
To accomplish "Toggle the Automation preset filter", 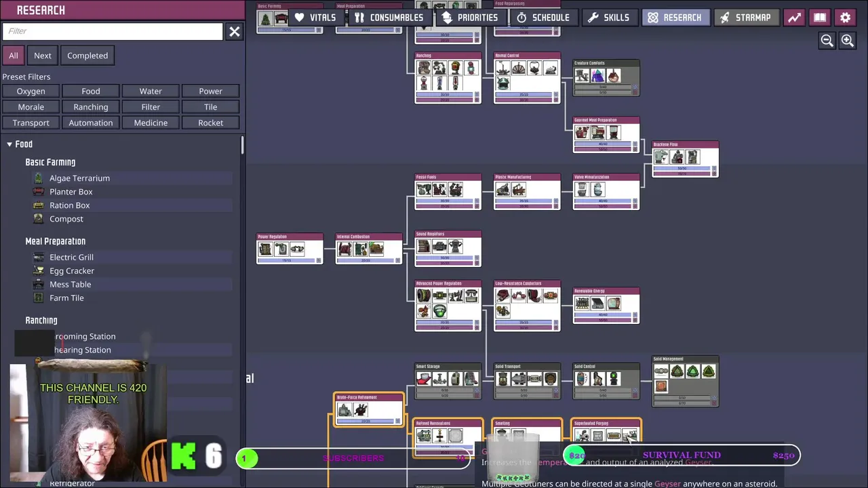I will 91,123.
